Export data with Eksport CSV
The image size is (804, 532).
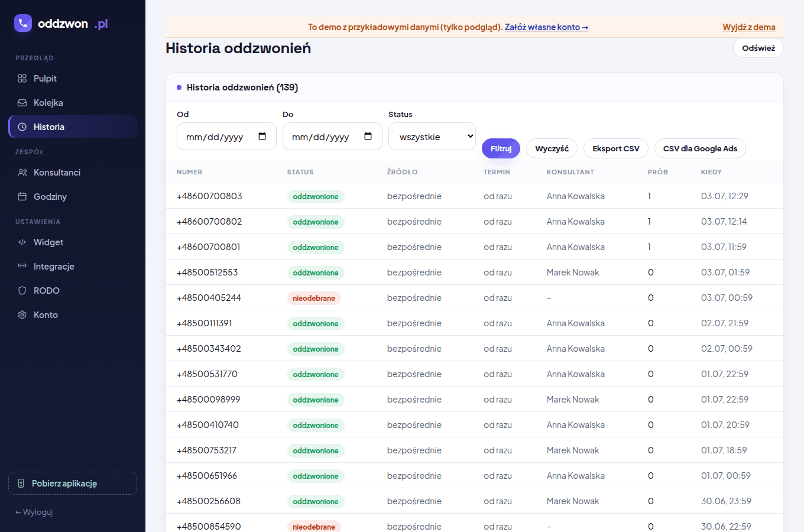click(x=616, y=148)
